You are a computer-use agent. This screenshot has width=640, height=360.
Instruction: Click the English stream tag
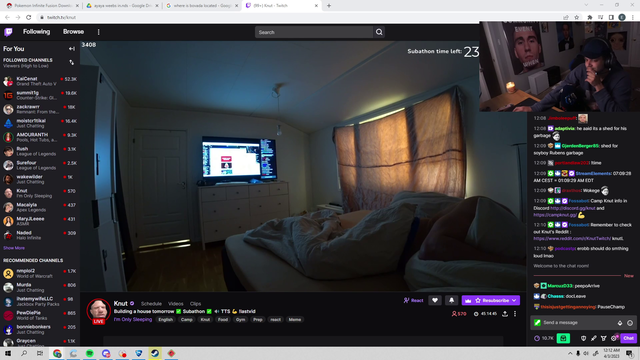pyautogui.click(x=165, y=320)
